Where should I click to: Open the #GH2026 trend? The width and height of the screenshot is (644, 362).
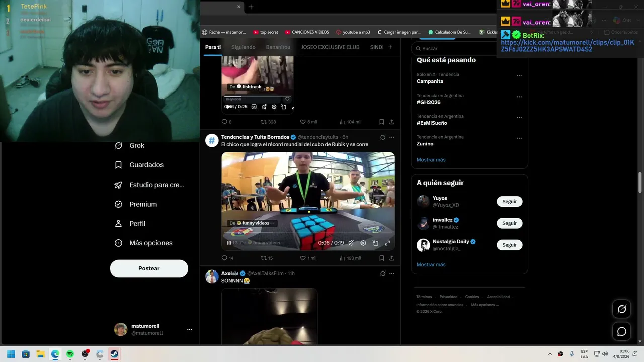(x=429, y=102)
